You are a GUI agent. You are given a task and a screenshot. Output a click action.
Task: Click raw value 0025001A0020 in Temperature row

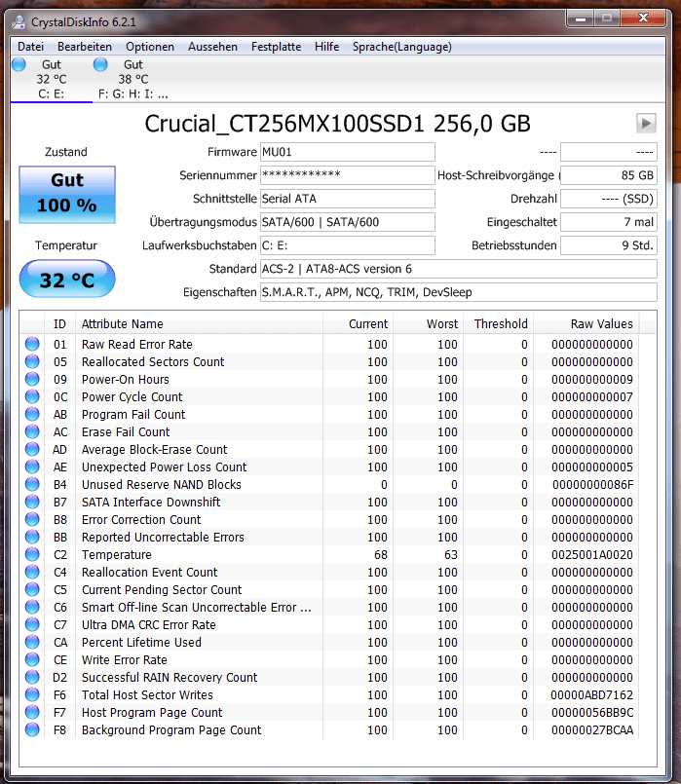[592, 554]
